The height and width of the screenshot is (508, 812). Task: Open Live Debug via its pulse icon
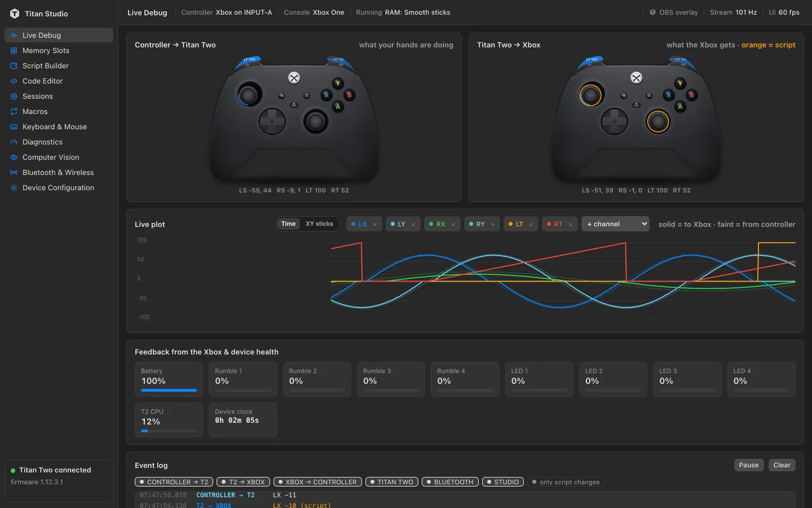(14, 35)
